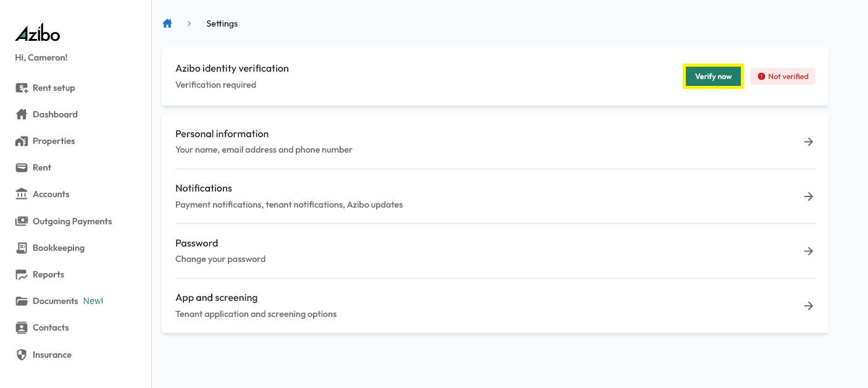Open the Rent section label

[42, 167]
